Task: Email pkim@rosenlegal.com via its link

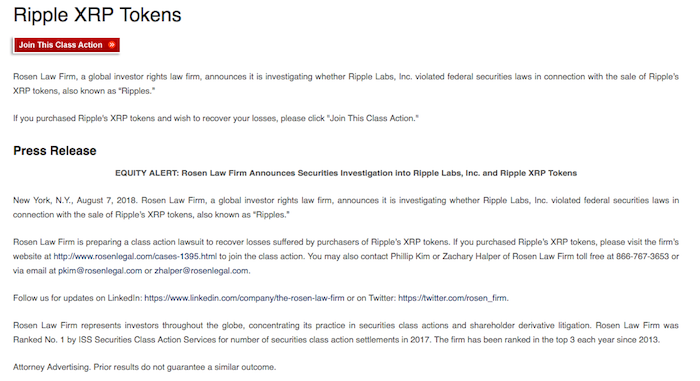Action: tap(100, 271)
